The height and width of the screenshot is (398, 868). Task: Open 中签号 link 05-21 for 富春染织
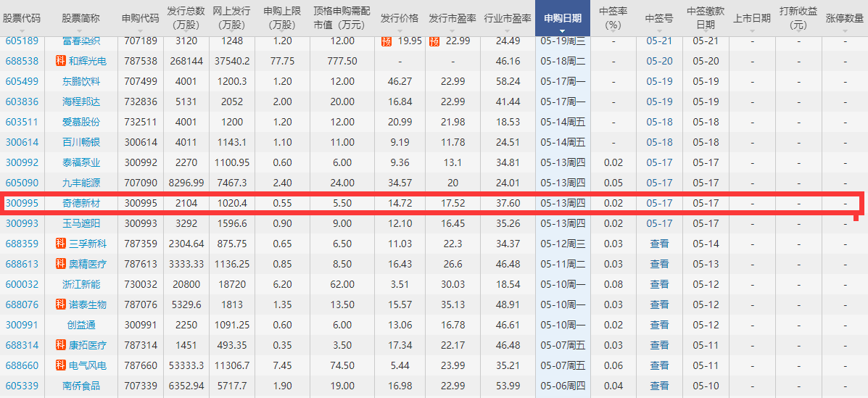pos(659,41)
